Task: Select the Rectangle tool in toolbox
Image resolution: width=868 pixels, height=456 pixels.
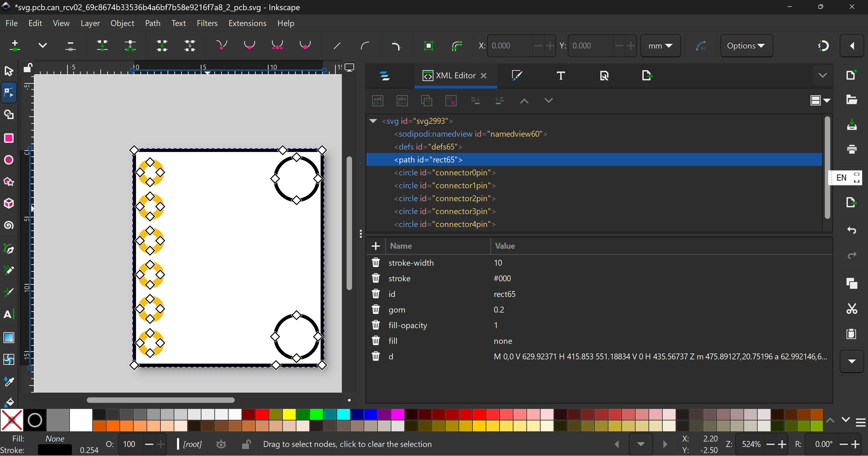Action: 9,138
